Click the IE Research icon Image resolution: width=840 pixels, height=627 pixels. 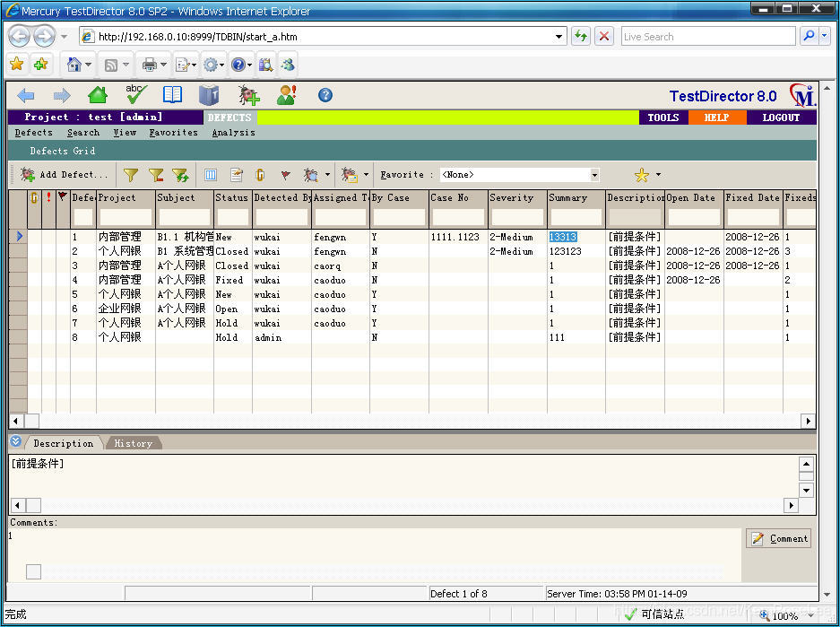click(x=265, y=65)
